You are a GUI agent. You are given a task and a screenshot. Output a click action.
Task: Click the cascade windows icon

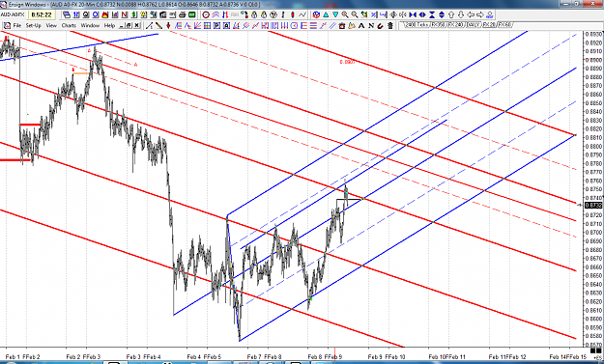pos(67,14)
